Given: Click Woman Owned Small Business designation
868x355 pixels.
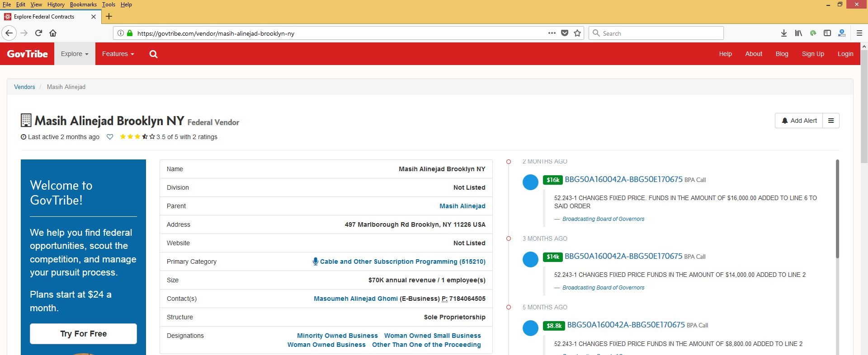Looking at the screenshot, I should pyautogui.click(x=433, y=336).
